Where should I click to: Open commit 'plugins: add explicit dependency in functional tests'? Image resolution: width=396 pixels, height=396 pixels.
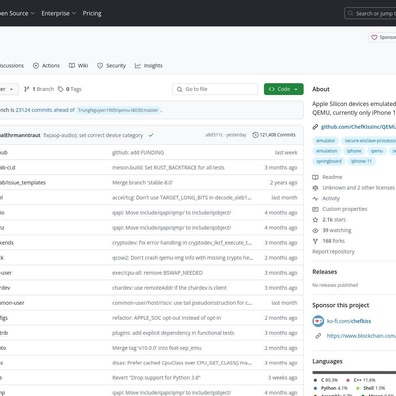[x=173, y=333]
